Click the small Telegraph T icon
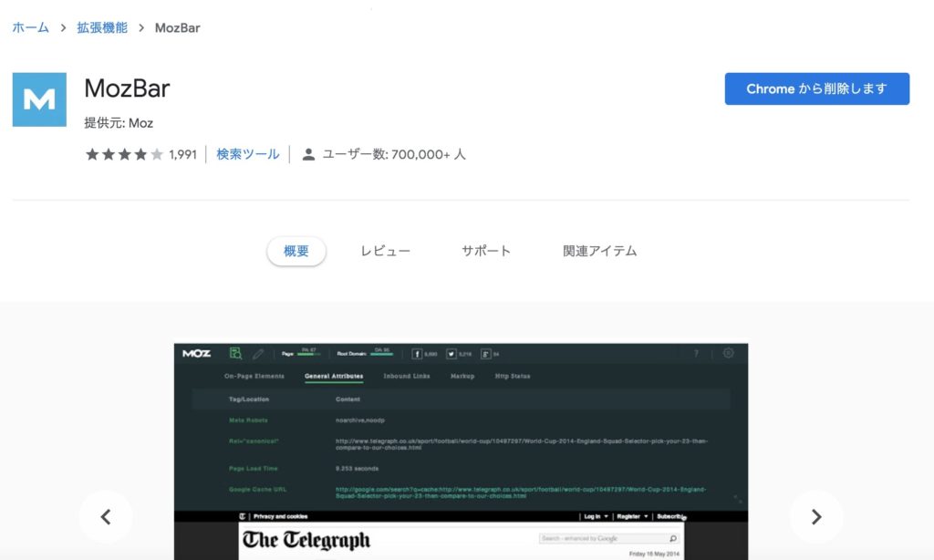 coord(243,516)
